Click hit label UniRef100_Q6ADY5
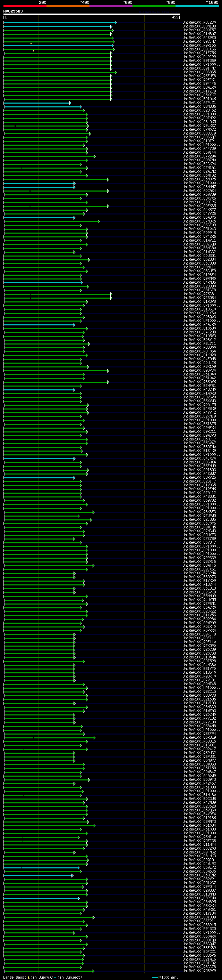This screenshot has height=980, width=222. coord(199,218)
